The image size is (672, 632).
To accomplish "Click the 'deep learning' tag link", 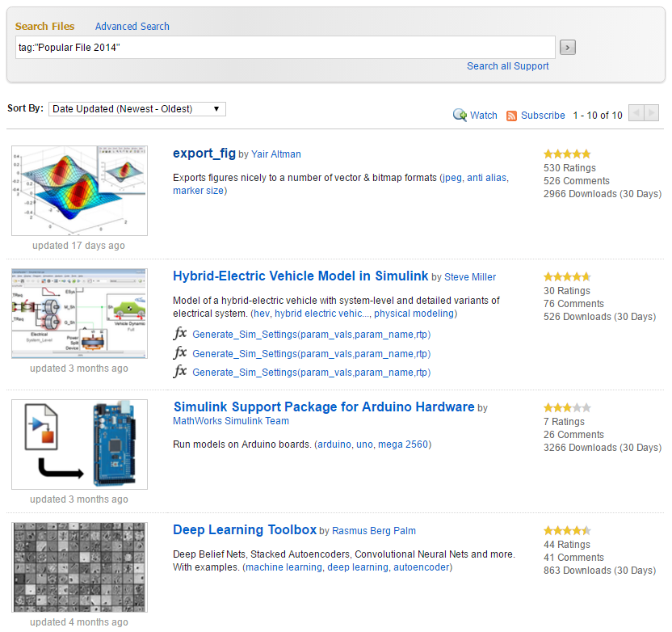I will [x=357, y=568].
